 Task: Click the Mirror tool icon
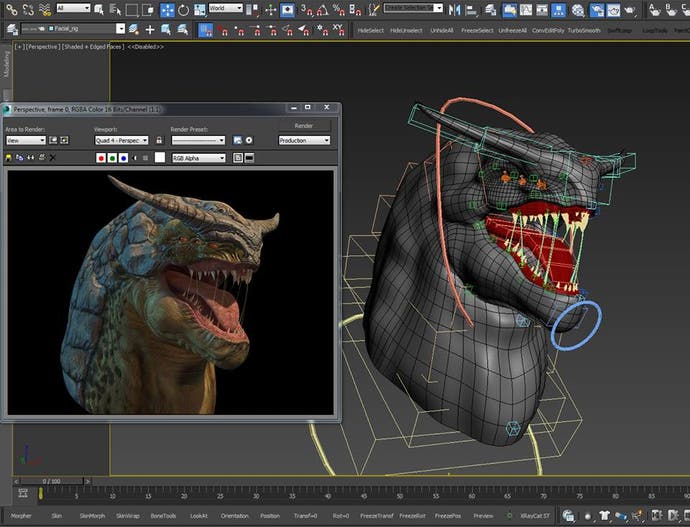coord(455,9)
